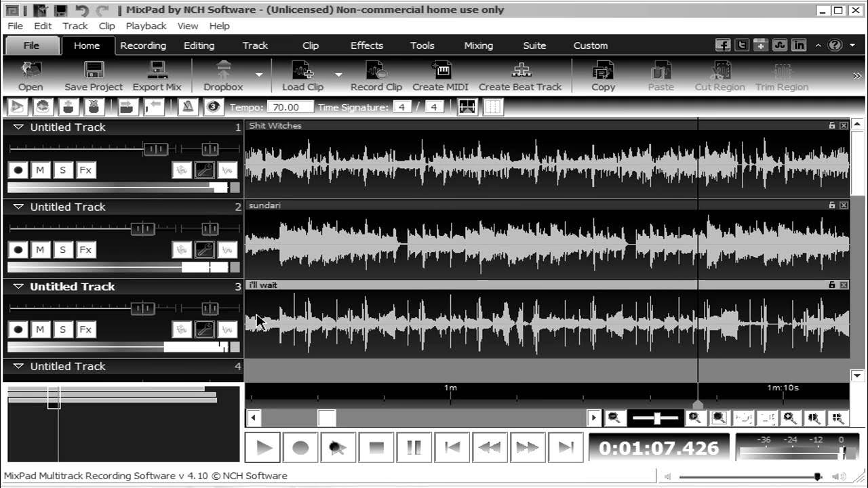The width and height of the screenshot is (868, 488).
Task: Open the View menu
Action: tap(188, 26)
